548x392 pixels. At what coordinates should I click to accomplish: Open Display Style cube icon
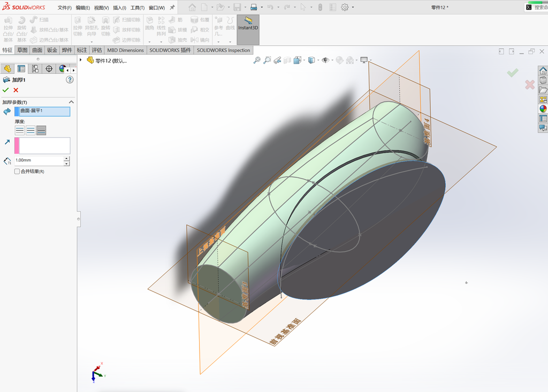[311, 60]
